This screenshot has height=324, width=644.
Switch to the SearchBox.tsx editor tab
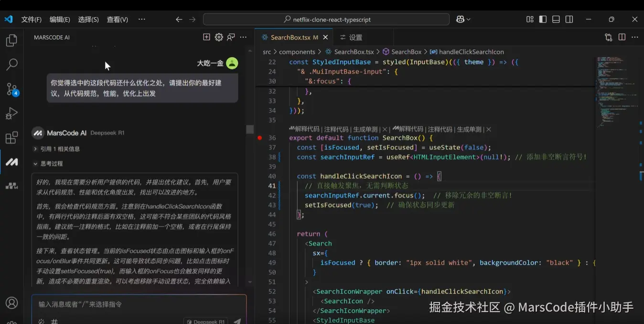[293, 37]
